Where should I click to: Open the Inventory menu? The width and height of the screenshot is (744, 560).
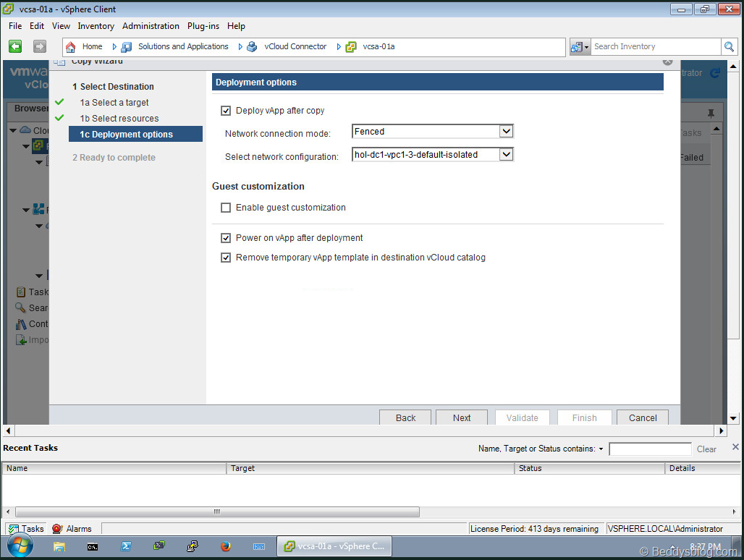point(96,26)
